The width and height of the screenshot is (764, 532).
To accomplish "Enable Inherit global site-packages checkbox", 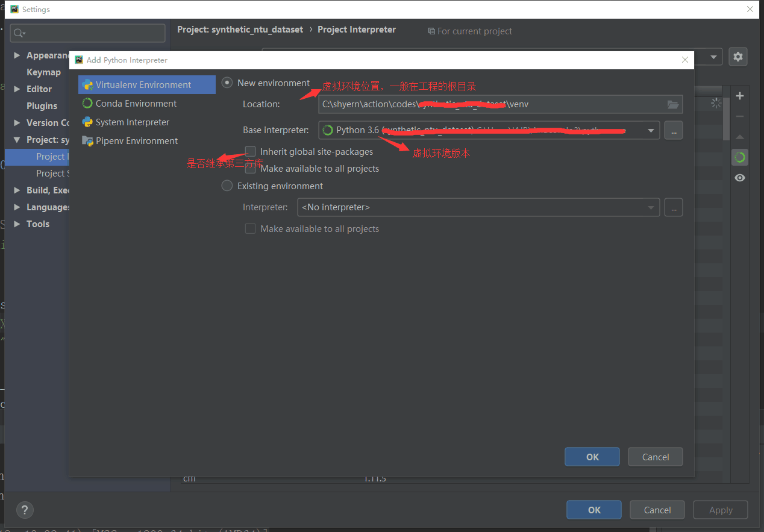I will 250,152.
